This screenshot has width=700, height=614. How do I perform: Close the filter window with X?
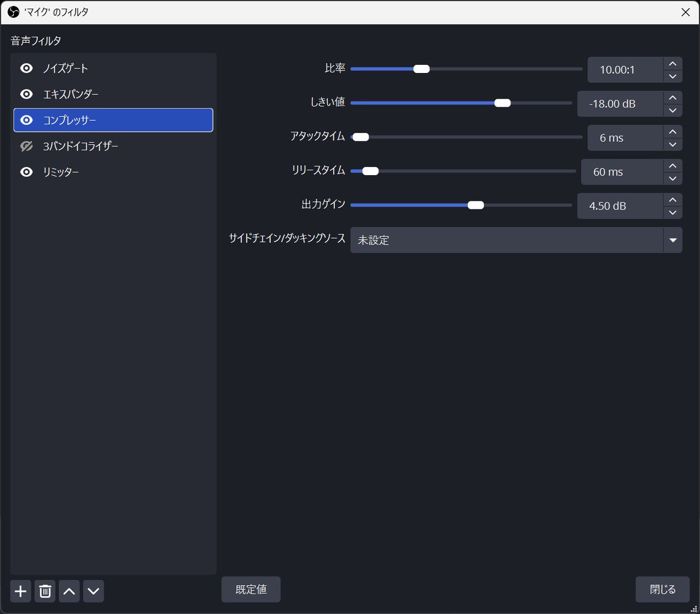tap(685, 12)
